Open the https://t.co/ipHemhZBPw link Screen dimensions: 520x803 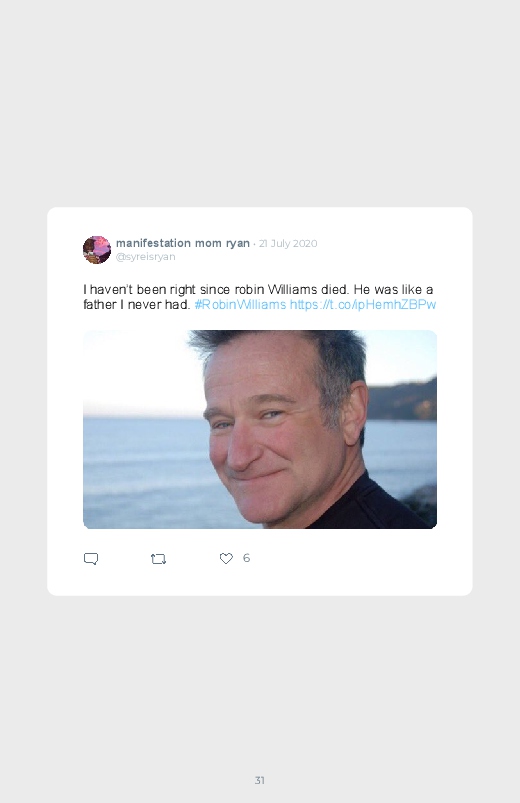point(363,304)
